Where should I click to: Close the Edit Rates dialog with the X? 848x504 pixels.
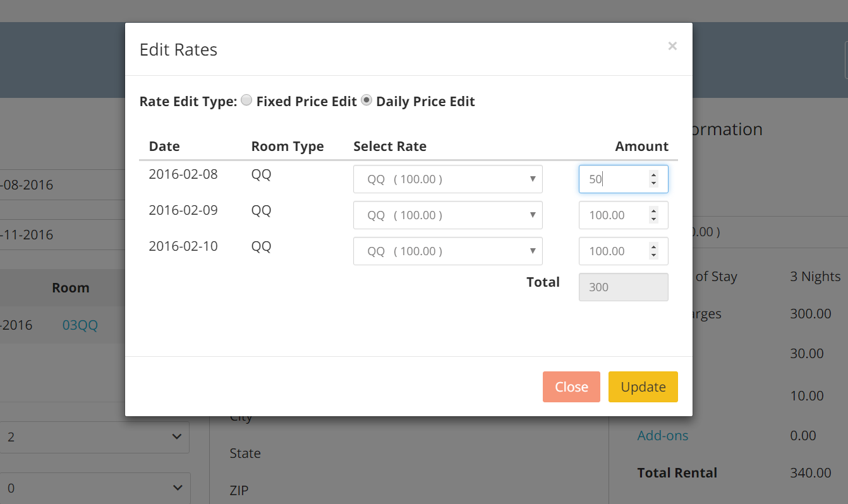[x=672, y=45]
